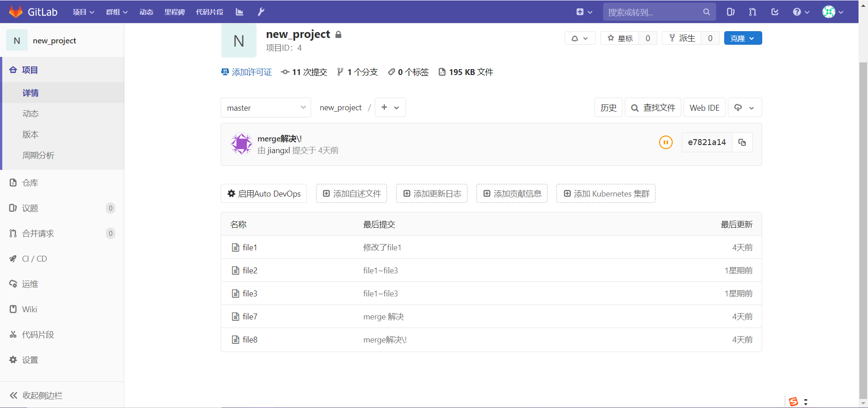Open the 合并请求 sidebar item
Viewport: 868px width, 408px height.
click(x=62, y=234)
